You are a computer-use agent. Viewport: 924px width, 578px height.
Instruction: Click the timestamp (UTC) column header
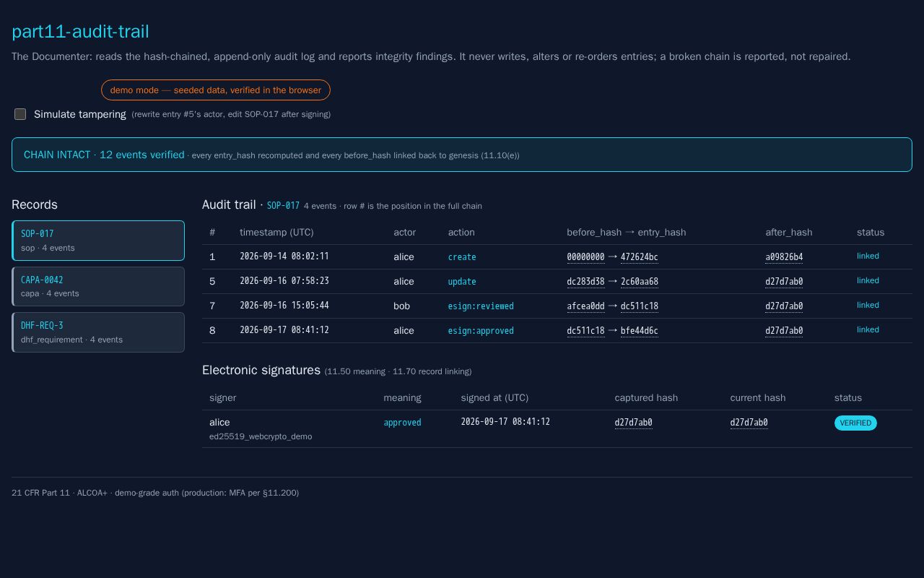[x=276, y=233]
